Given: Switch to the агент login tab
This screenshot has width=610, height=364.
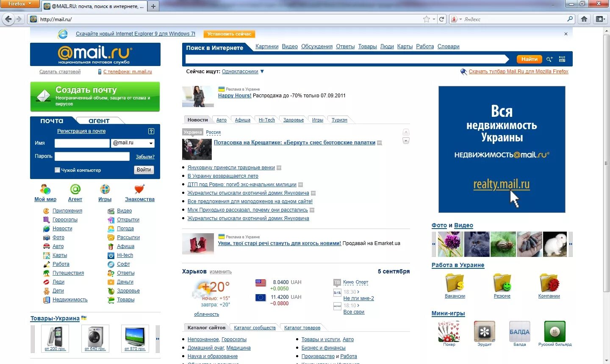Looking at the screenshot, I should click(99, 121).
